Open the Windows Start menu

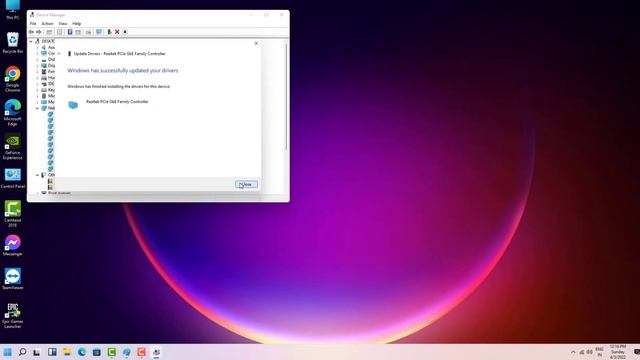(7, 352)
